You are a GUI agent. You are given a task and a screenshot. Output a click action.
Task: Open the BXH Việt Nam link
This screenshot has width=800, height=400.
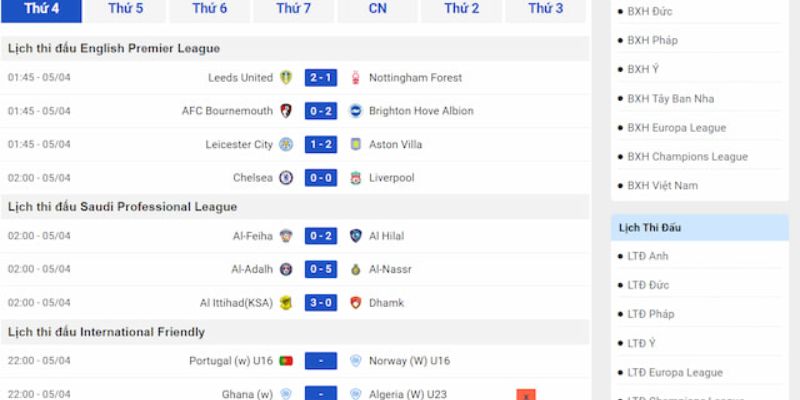[x=662, y=186]
